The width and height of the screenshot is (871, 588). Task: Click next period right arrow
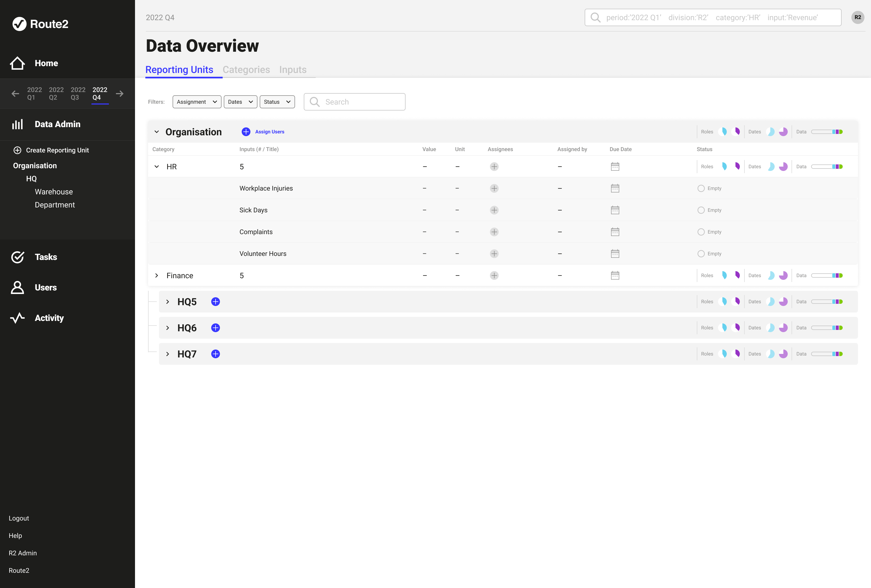(119, 94)
